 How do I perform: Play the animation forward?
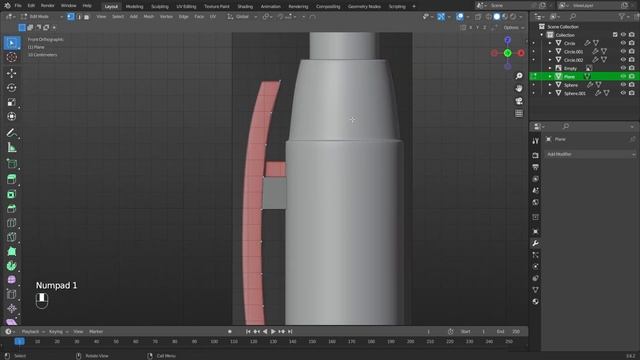pyautogui.click(x=273, y=332)
